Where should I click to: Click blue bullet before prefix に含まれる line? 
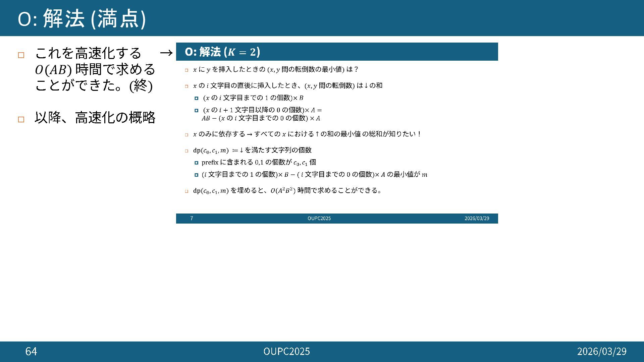(x=196, y=163)
